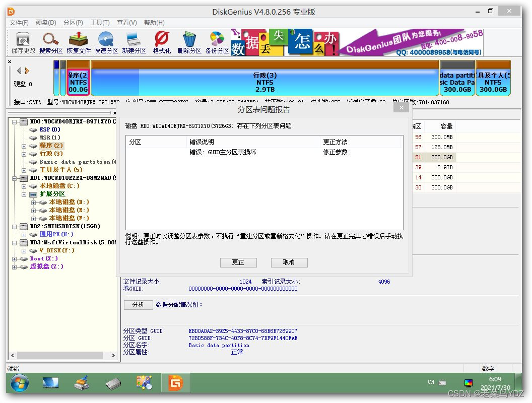Image resolution: width=532 pixels, height=403 pixels.
Task: Click the DiskGenius advertisement banner
Action: click(357, 42)
